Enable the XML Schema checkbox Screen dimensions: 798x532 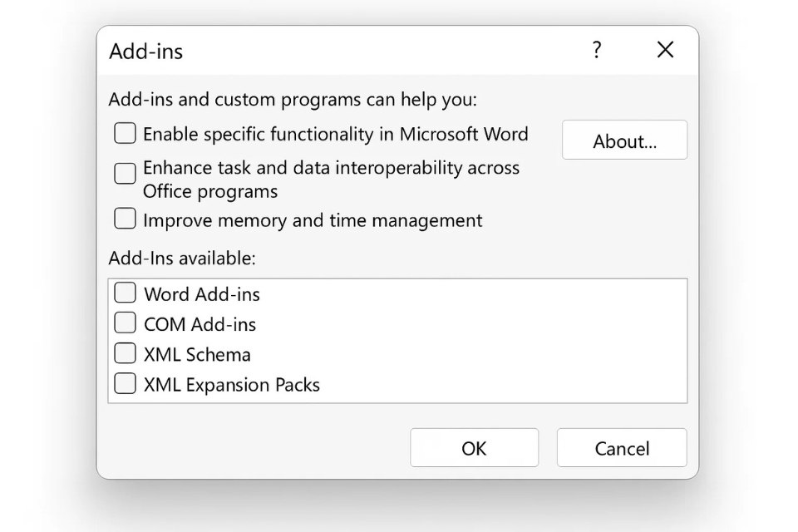point(125,353)
